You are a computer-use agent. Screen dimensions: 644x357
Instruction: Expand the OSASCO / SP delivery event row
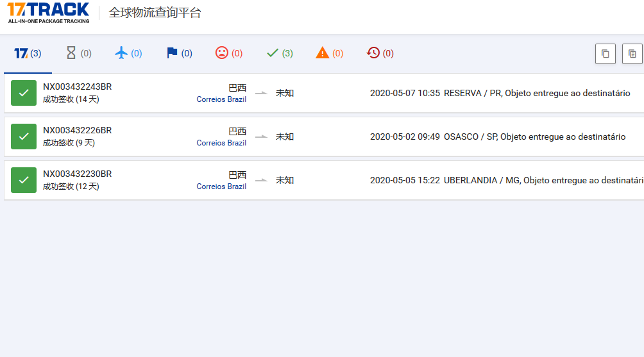point(498,137)
